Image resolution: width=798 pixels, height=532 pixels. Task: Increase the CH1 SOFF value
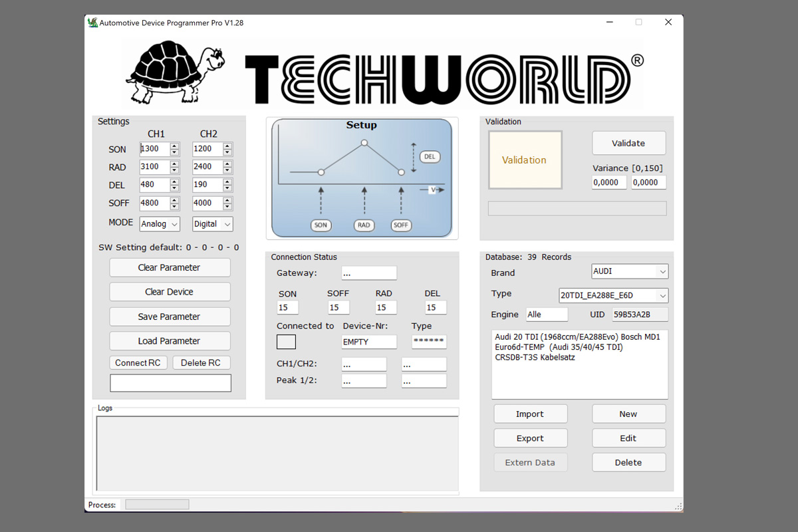tap(174, 199)
